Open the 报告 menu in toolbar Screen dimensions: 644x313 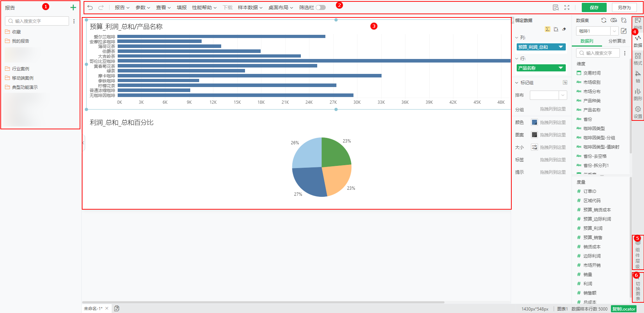tap(122, 7)
